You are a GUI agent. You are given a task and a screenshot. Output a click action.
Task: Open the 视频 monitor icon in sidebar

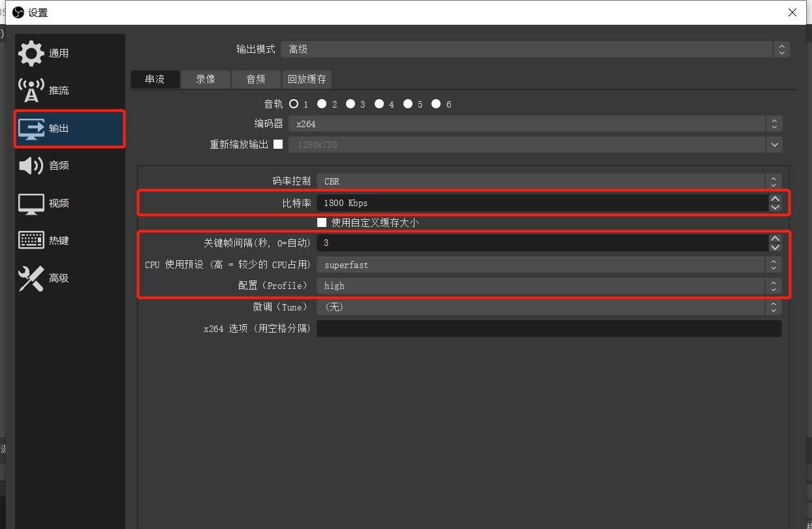[x=31, y=204]
